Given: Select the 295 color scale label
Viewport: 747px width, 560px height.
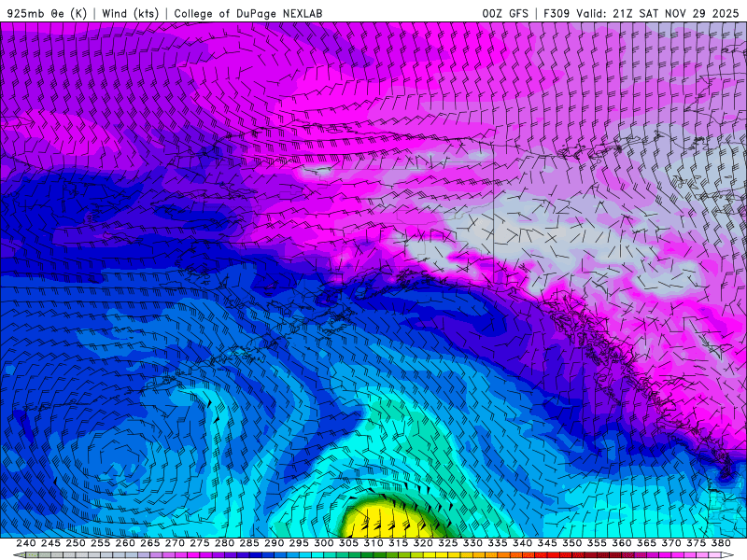Looking at the screenshot, I should pos(299,543).
